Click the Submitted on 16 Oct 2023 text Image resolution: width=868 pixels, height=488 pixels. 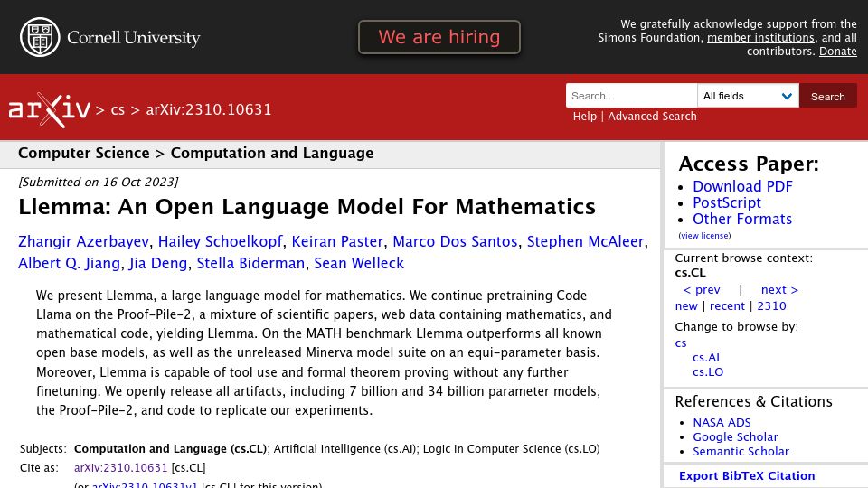(98, 182)
